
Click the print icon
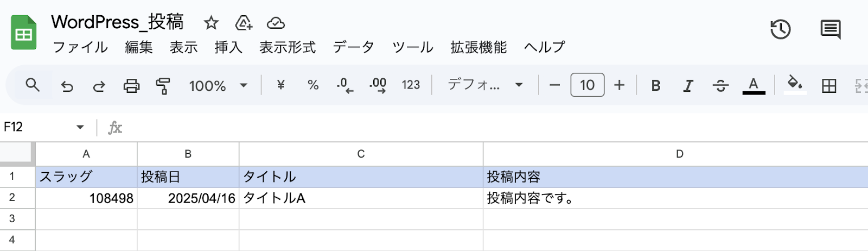131,86
